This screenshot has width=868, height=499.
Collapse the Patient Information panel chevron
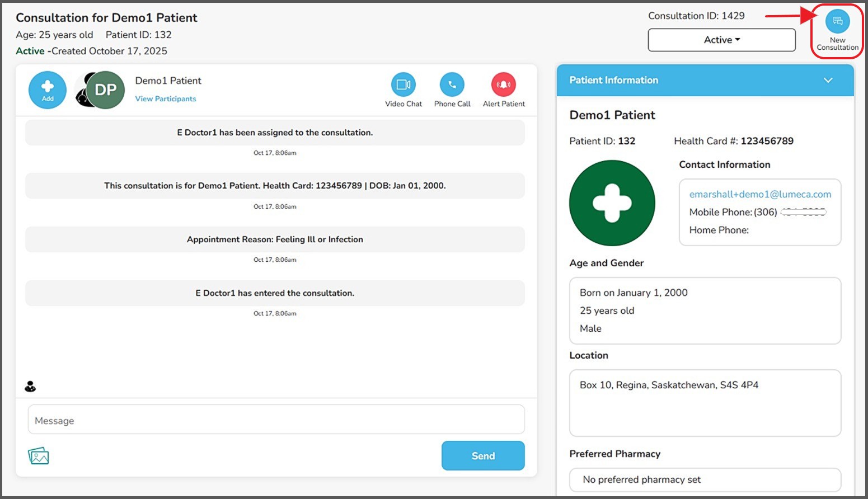pyautogui.click(x=828, y=81)
